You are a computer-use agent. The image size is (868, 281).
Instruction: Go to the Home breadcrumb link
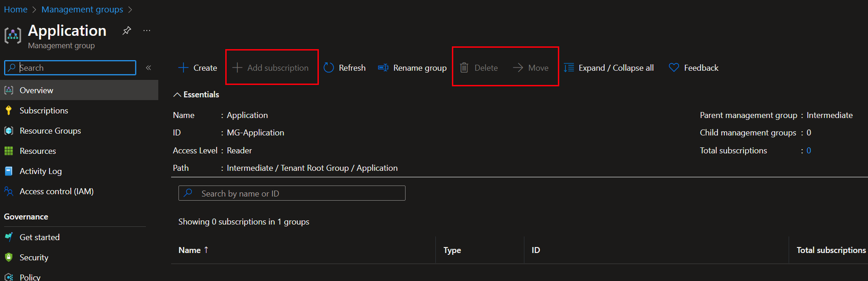(x=16, y=9)
